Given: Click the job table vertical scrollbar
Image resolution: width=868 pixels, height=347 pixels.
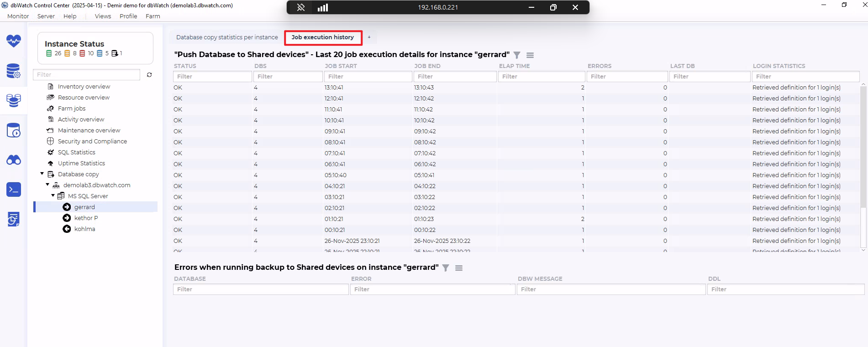Looking at the screenshot, I should (863, 146).
